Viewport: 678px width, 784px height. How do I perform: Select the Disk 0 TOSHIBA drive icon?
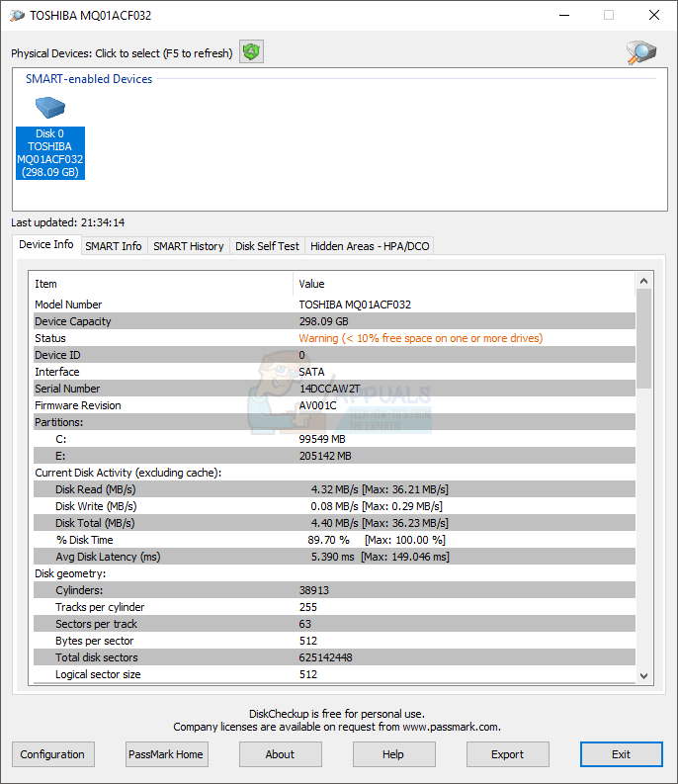click(50, 107)
